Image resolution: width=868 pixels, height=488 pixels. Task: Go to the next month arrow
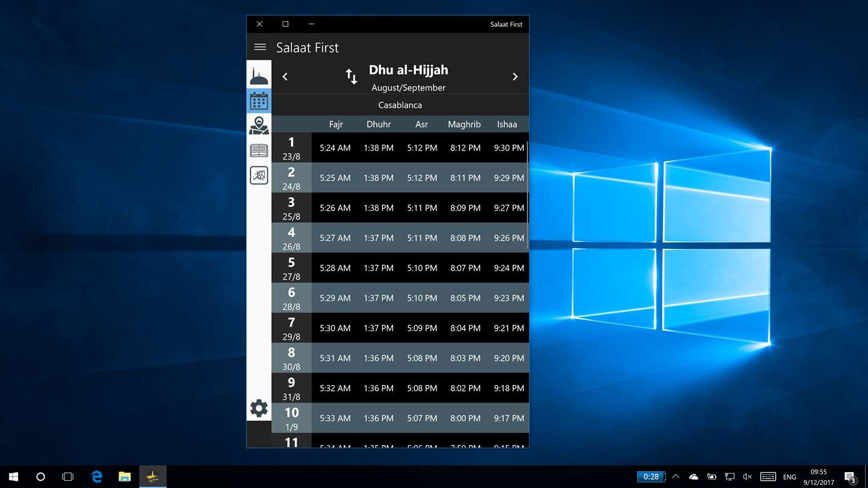click(x=515, y=77)
